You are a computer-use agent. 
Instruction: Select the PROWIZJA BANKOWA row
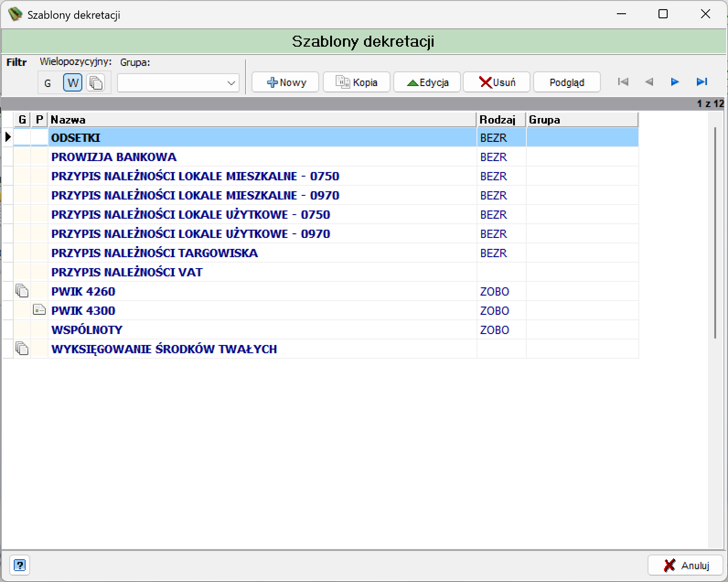[320, 157]
